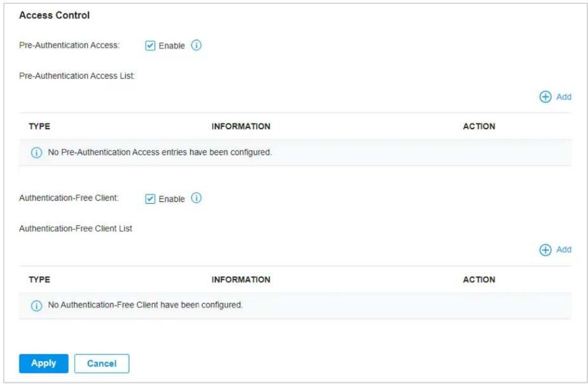This screenshot has width=588, height=384.
Task: Click Add link for Pre-Authentication Access List
Action: [563, 97]
